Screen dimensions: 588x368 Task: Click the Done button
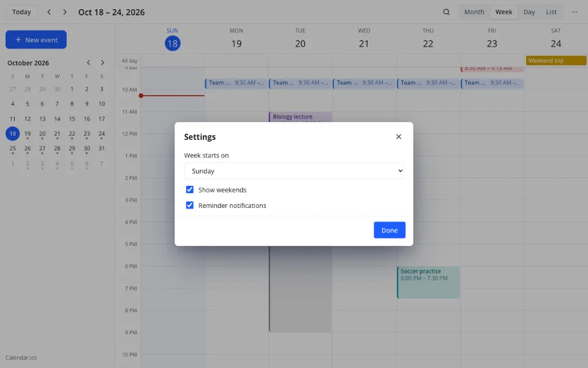tap(390, 230)
